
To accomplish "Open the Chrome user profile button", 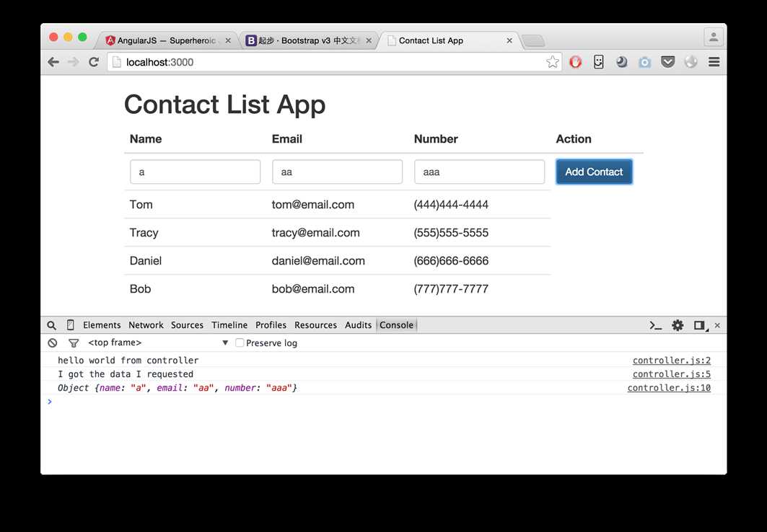I will pos(714,37).
